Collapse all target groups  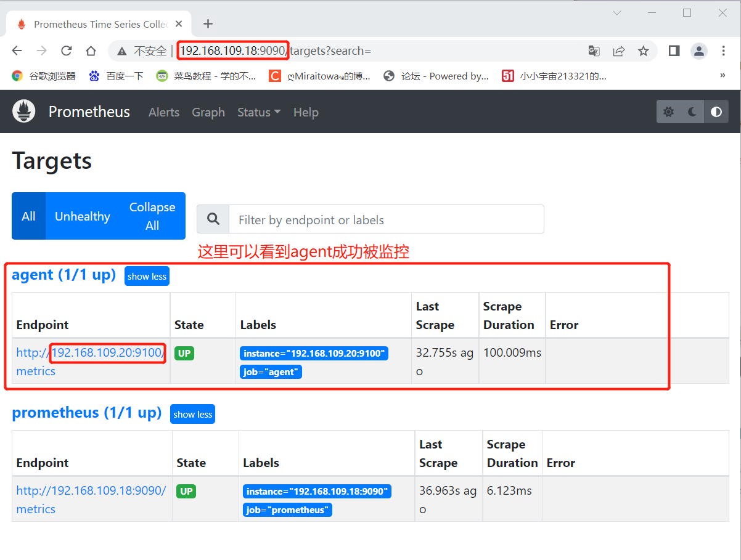point(152,216)
